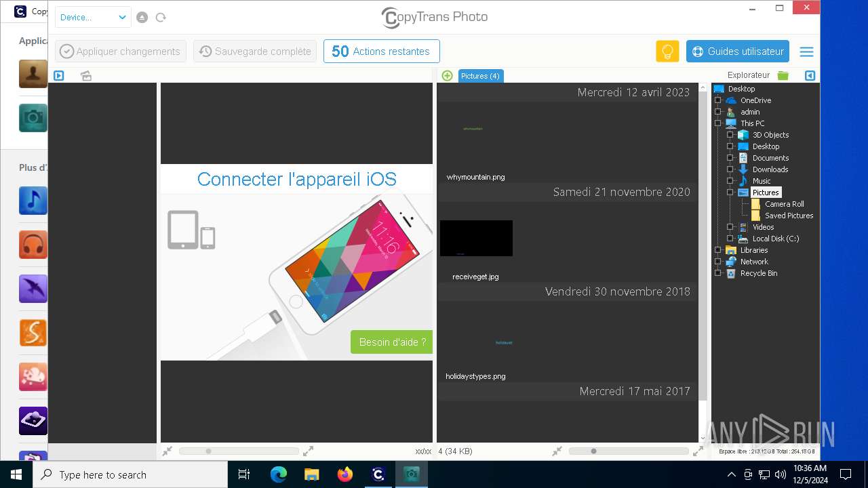Viewport: 868px width, 488px height.
Task: Click the green add album icon
Action: tap(447, 76)
